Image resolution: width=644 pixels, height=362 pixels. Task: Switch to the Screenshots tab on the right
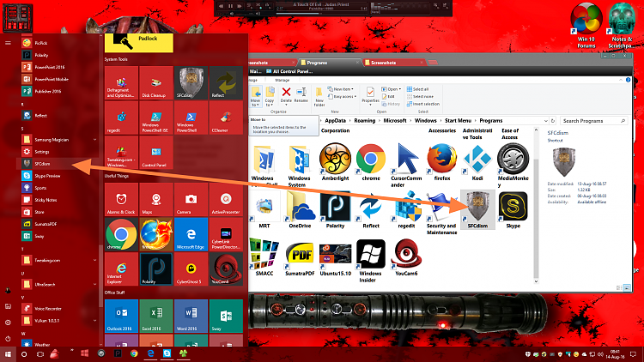point(394,63)
